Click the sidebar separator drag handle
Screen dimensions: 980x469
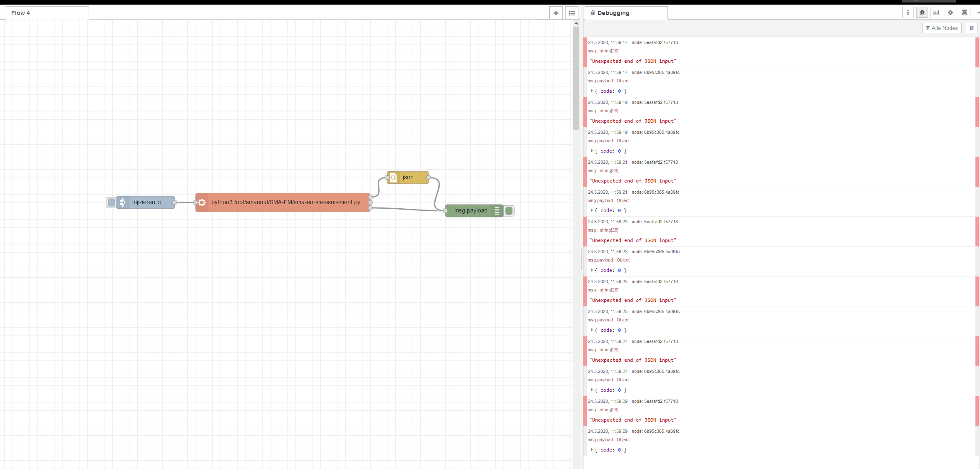tap(581, 260)
